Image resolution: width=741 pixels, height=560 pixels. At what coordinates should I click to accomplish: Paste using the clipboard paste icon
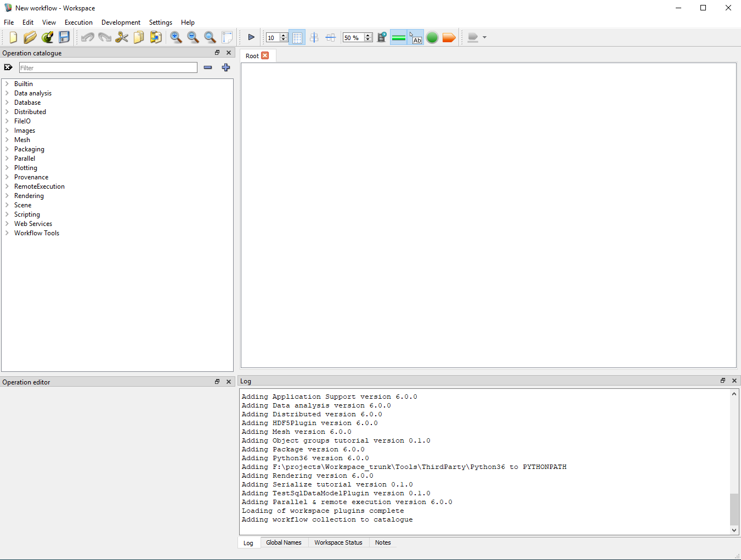click(x=156, y=37)
